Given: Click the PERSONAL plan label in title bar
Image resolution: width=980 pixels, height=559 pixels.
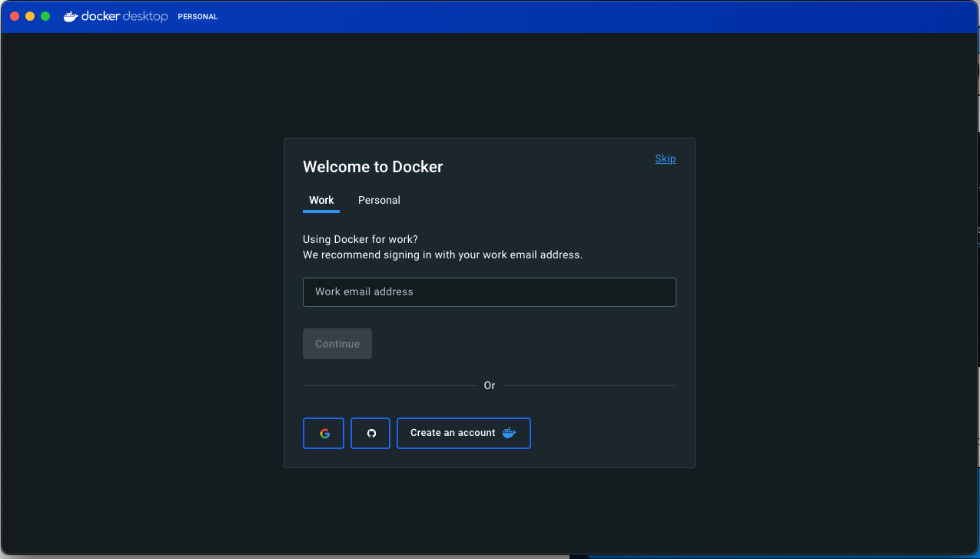Looking at the screenshot, I should (198, 17).
